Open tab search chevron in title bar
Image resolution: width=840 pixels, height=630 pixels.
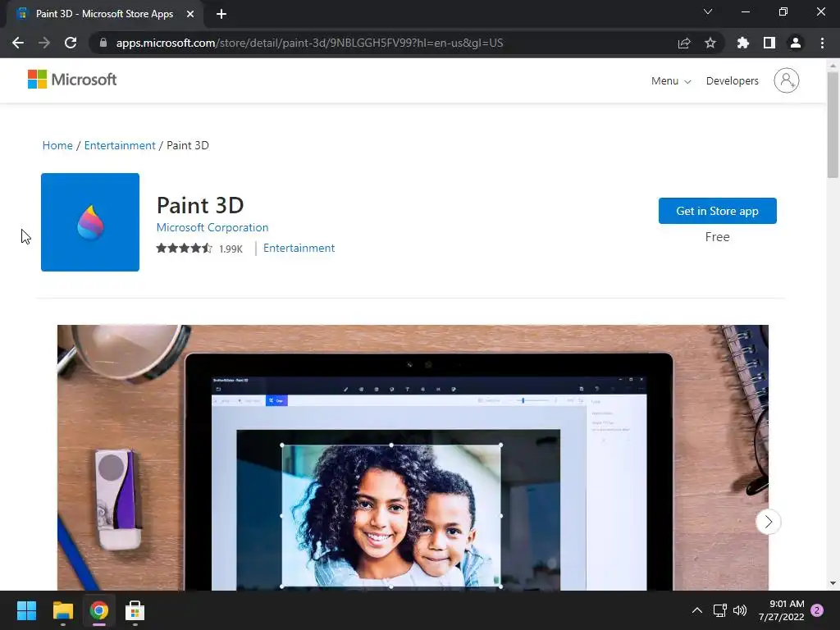tap(708, 11)
